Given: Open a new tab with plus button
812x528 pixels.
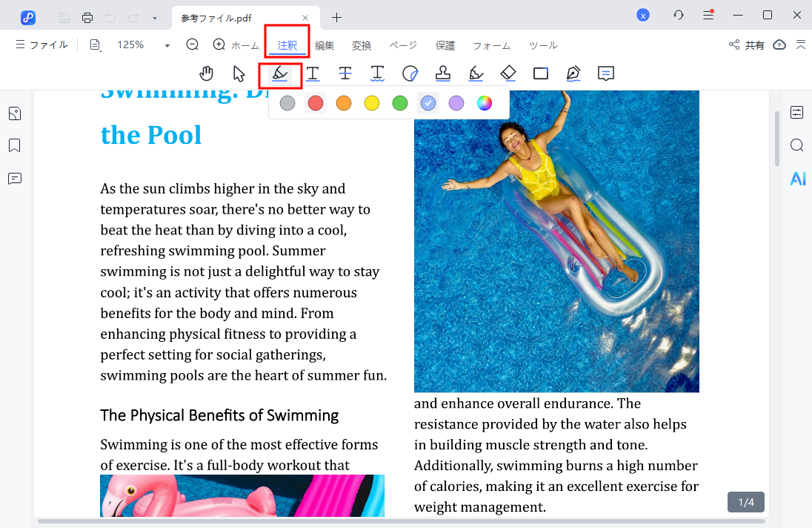Looking at the screenshot, I should pyautogui.click(x=337, y=17).
